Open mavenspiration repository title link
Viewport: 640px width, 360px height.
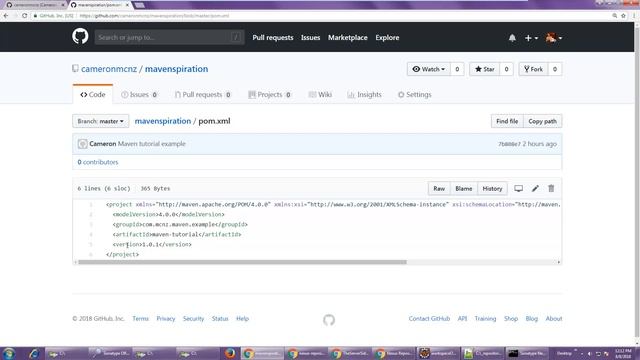pyautogui.click(x=176, y=69)
